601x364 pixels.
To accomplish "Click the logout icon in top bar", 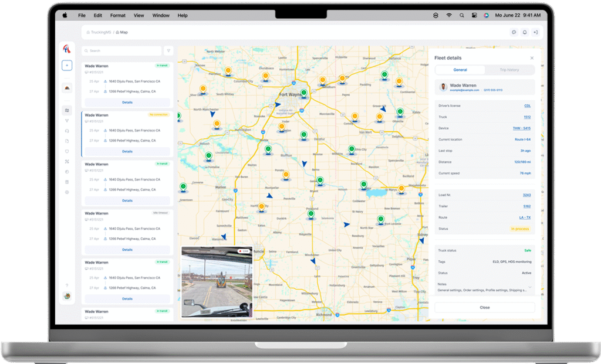I will click(535, 32).
